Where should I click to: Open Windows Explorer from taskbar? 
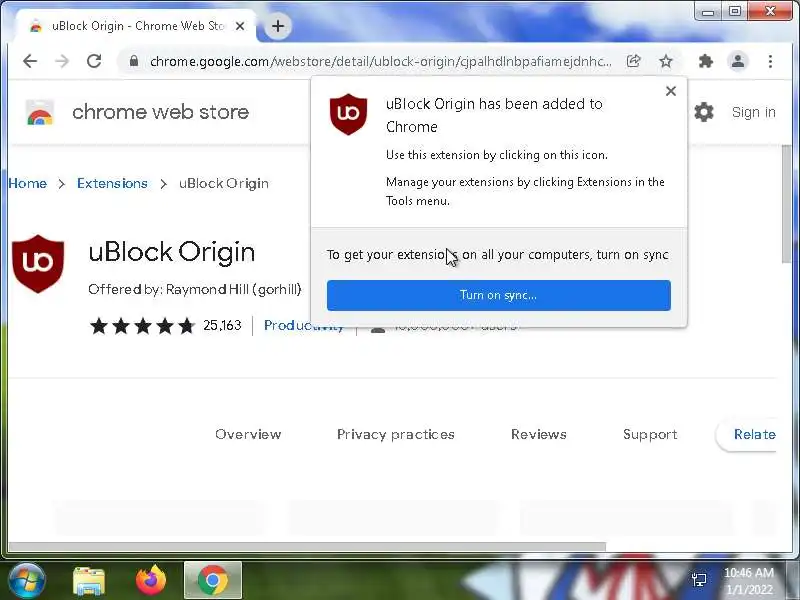pos(89,581)
